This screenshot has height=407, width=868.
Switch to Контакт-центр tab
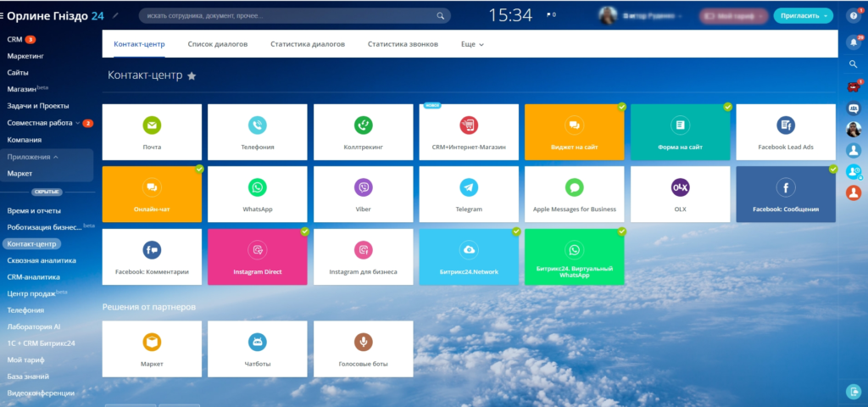[140, 44]
